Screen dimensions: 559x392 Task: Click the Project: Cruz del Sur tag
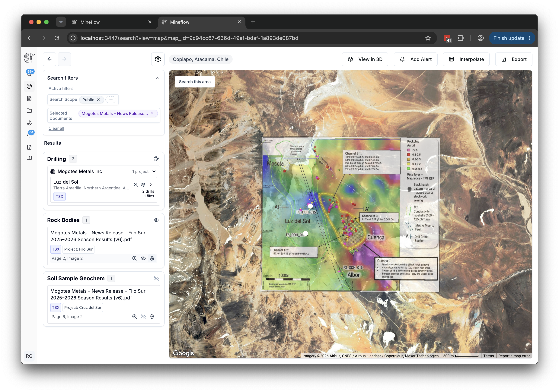pyautogui.click(x=83, y=308)
